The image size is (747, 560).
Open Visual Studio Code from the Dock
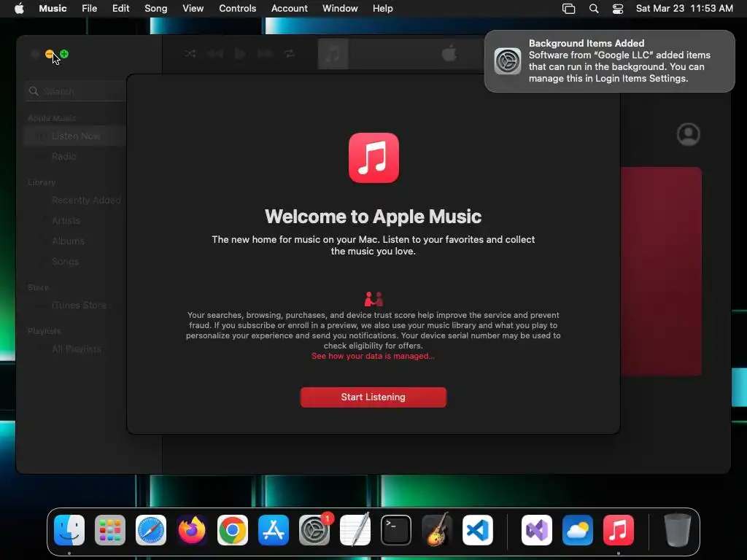[478, 530]
